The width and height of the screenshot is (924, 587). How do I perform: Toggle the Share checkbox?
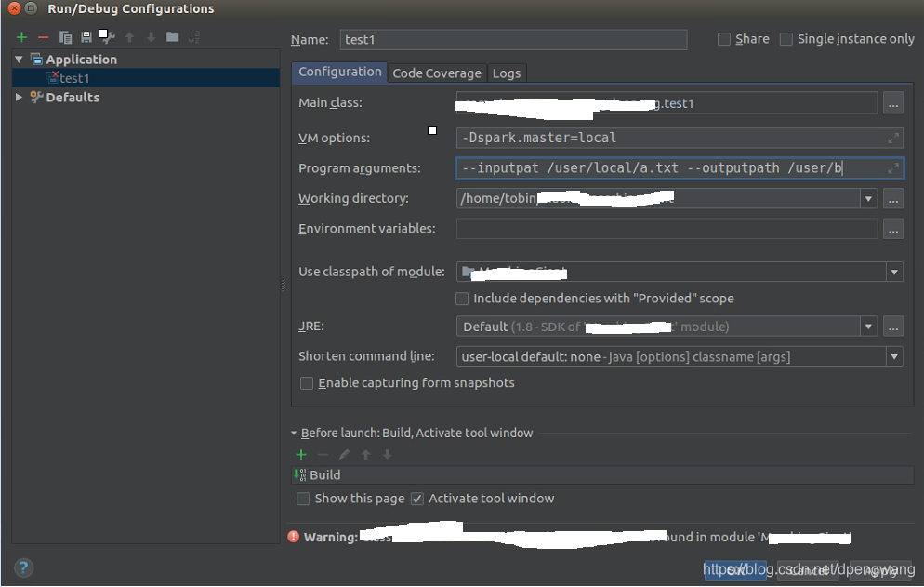click(723, 39)
